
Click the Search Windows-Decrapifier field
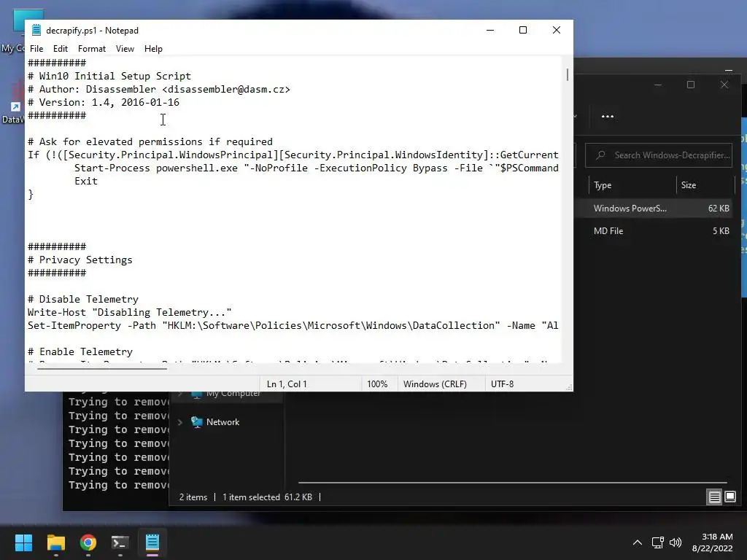pyautogui.click(x=659, y=155)
